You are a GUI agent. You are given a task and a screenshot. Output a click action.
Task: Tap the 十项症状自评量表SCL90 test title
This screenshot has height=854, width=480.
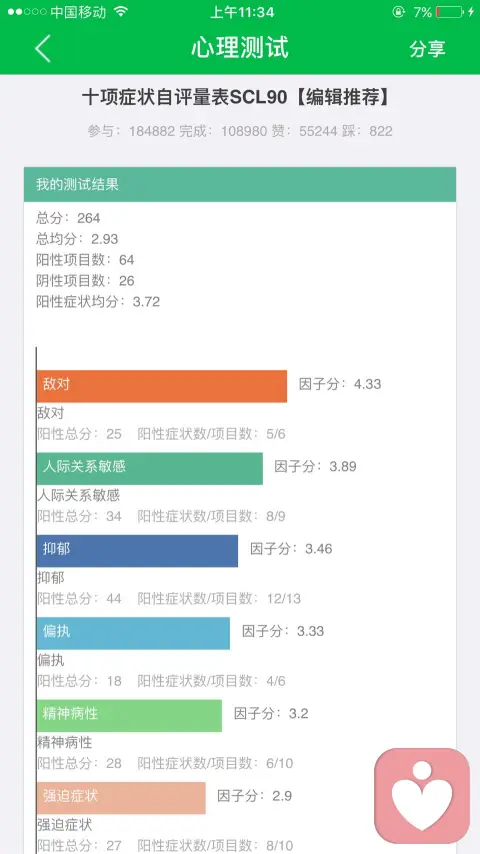pyautogui.click(x=184, y=98)
